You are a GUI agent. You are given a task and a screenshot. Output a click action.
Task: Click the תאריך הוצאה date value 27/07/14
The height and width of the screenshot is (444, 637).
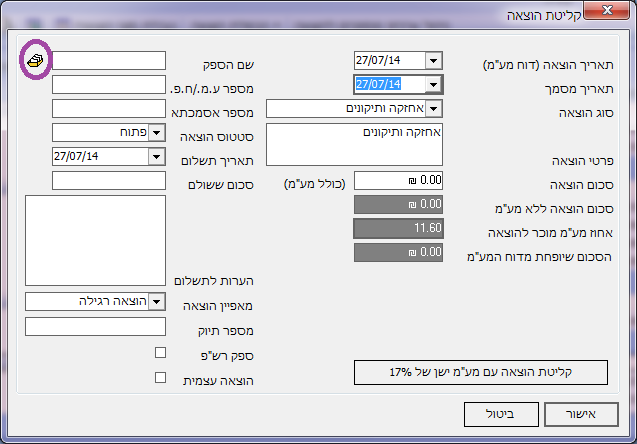point(378,61)
